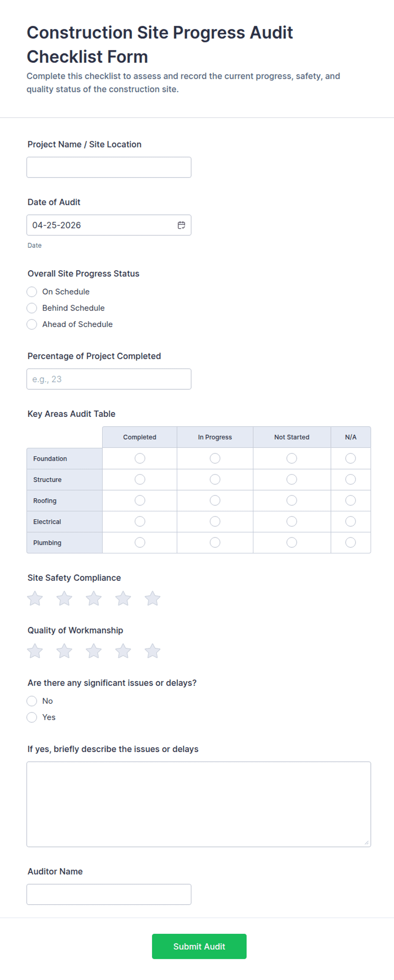
Task: Rate Site Safety Compliance three stars
Action: (x=94, y=599)
